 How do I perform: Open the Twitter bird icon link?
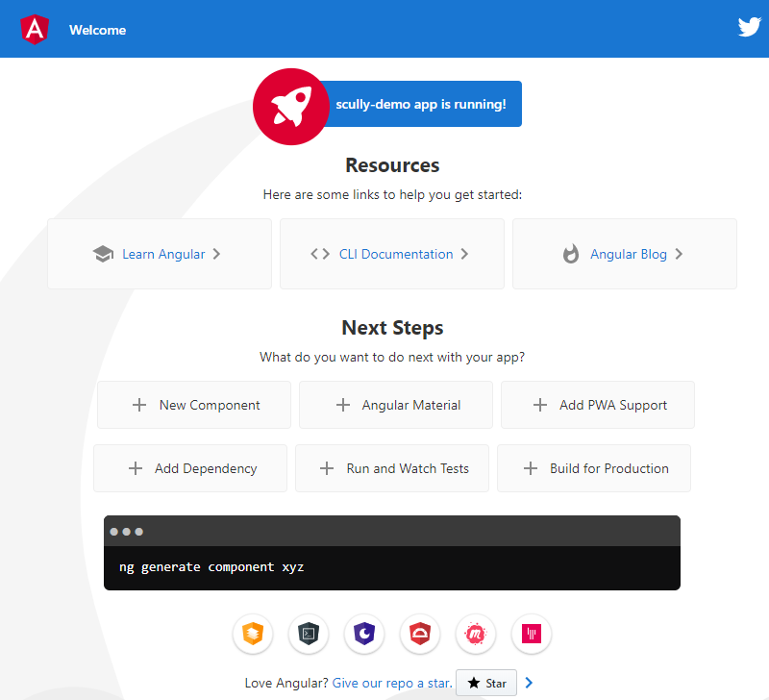point(750,27)
